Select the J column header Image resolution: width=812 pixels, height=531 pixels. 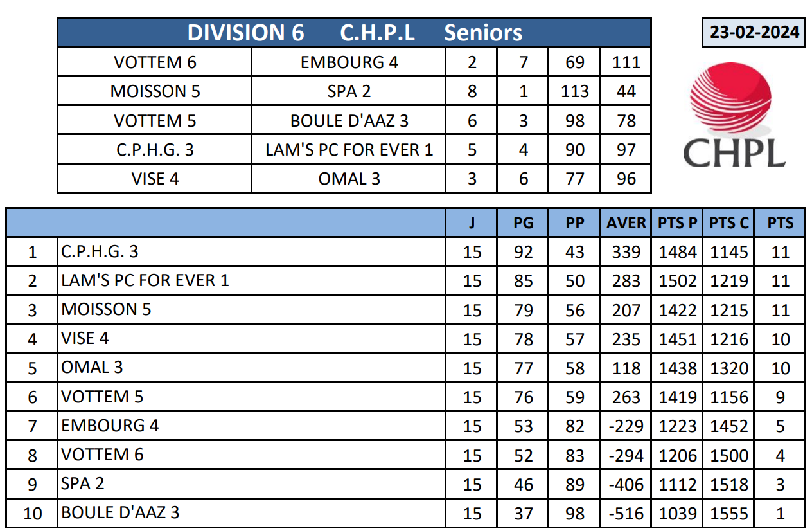[x=472, y=223]
